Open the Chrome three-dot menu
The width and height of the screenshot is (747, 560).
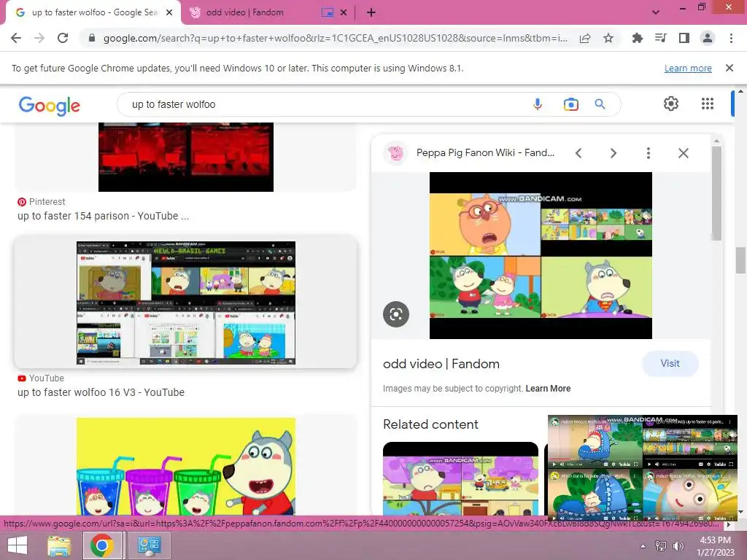click(x=731, y=38)
